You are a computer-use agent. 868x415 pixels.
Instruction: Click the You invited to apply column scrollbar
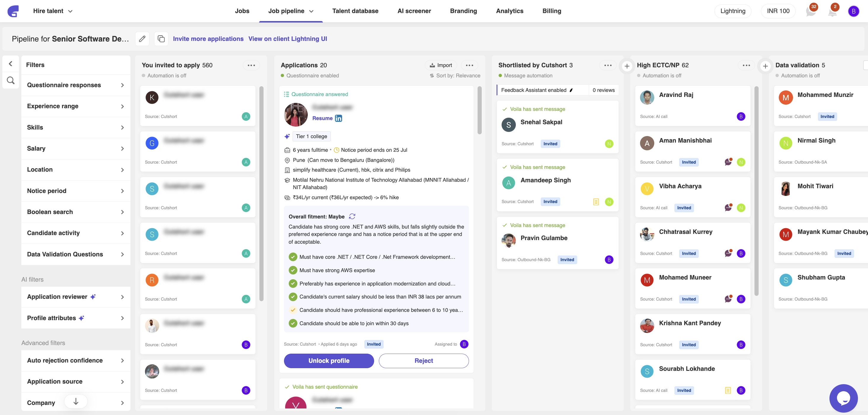261,194
